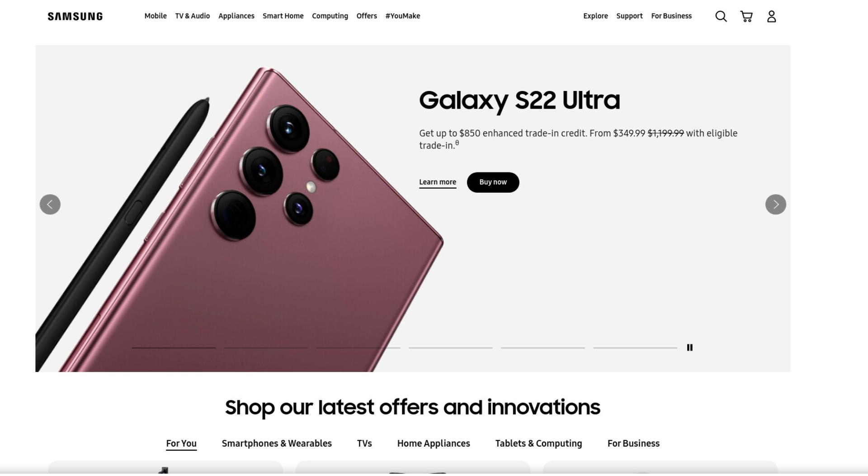Image resolution: width=868 pixels, height=476 pixels.
Task: Expand the TV & Audio menu
Action: point(193,16)
